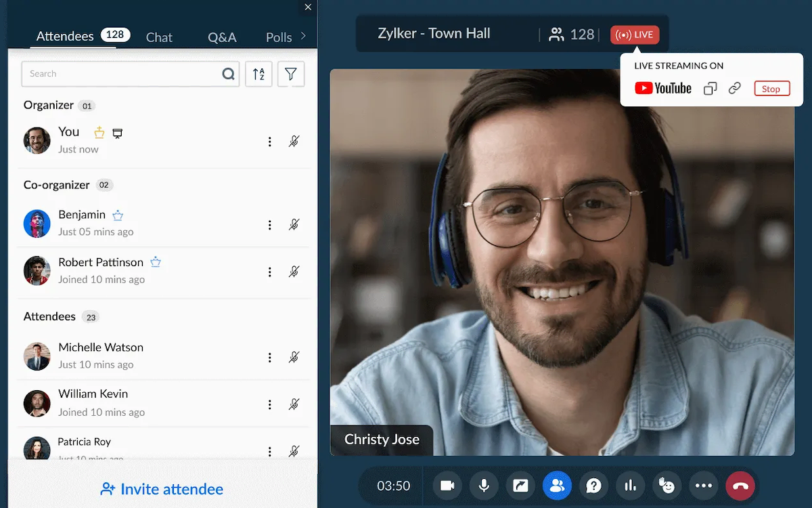The height and width of the screenshot is (508, 812).
Task: Click the search magnifier icon
Action: 229,74
